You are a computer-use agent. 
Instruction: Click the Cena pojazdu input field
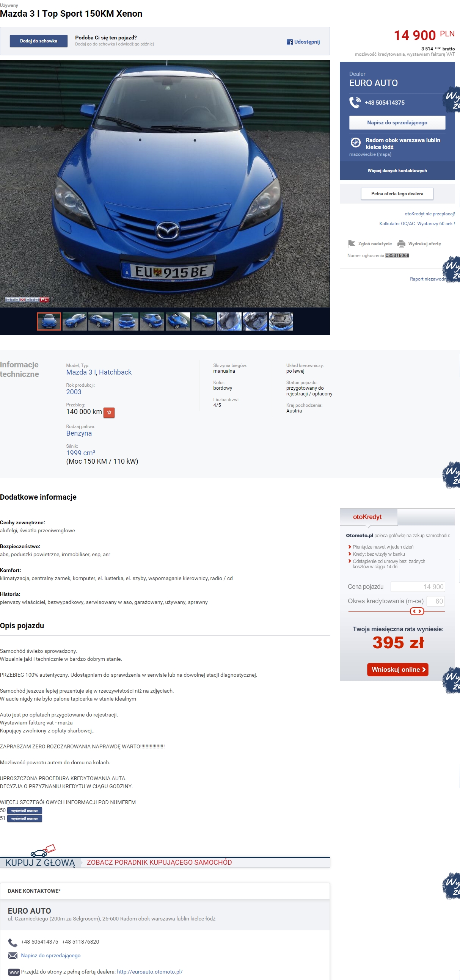418,586
